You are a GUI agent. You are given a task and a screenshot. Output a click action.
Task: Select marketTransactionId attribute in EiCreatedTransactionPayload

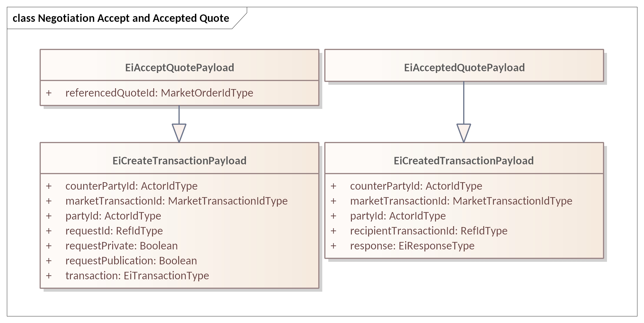(x=461, y=201)
